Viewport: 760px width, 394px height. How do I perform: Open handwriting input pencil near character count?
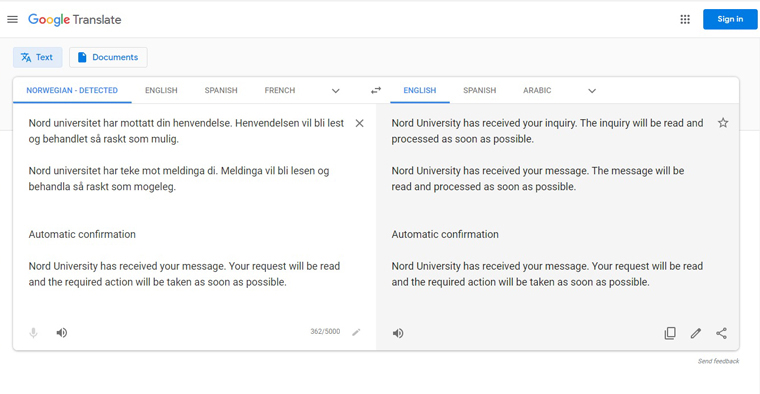point(356,332)
